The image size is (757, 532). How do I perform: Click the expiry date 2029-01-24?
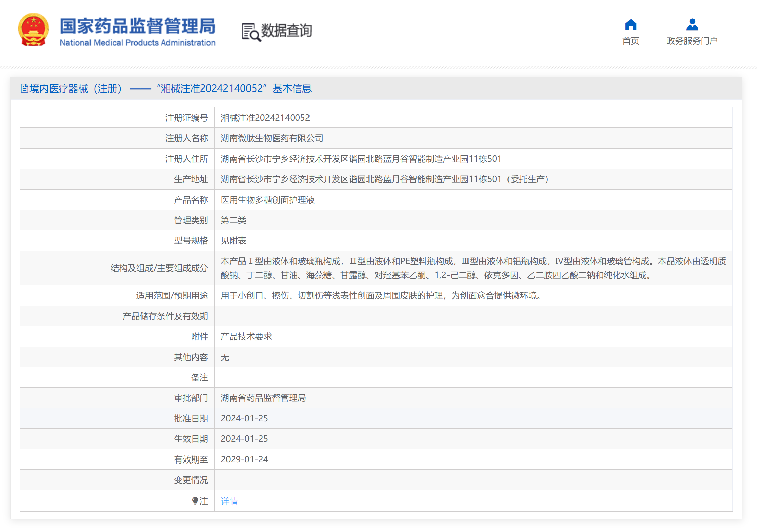244,459
